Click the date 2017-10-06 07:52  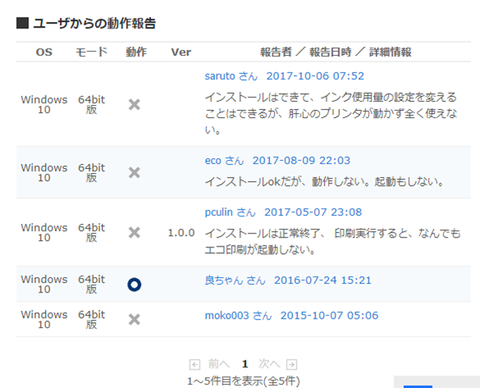point(315,76)
